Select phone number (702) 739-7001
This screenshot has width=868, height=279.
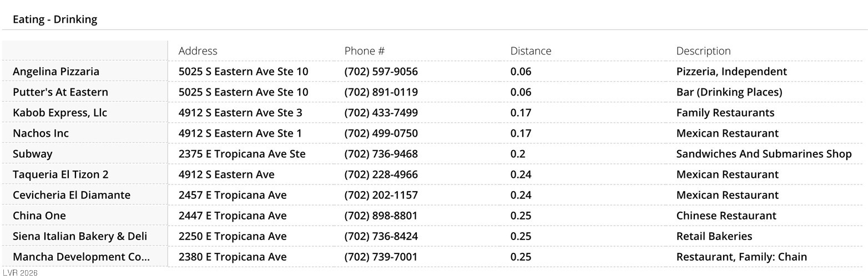(381, 257)
